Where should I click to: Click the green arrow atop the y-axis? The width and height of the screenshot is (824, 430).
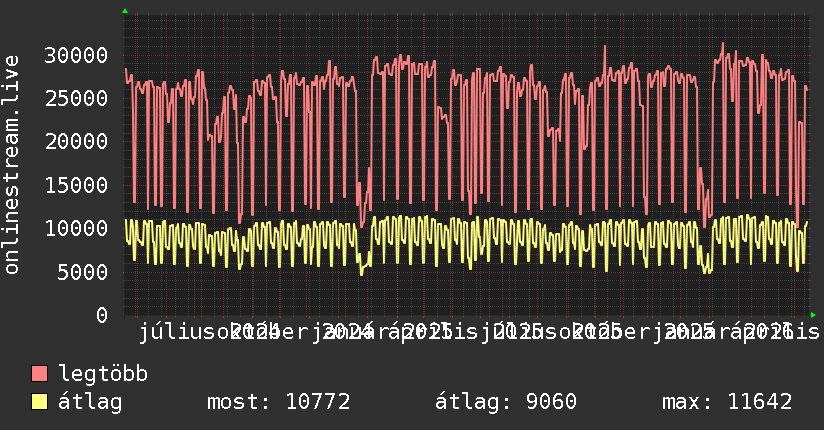(x=125, y=11)
